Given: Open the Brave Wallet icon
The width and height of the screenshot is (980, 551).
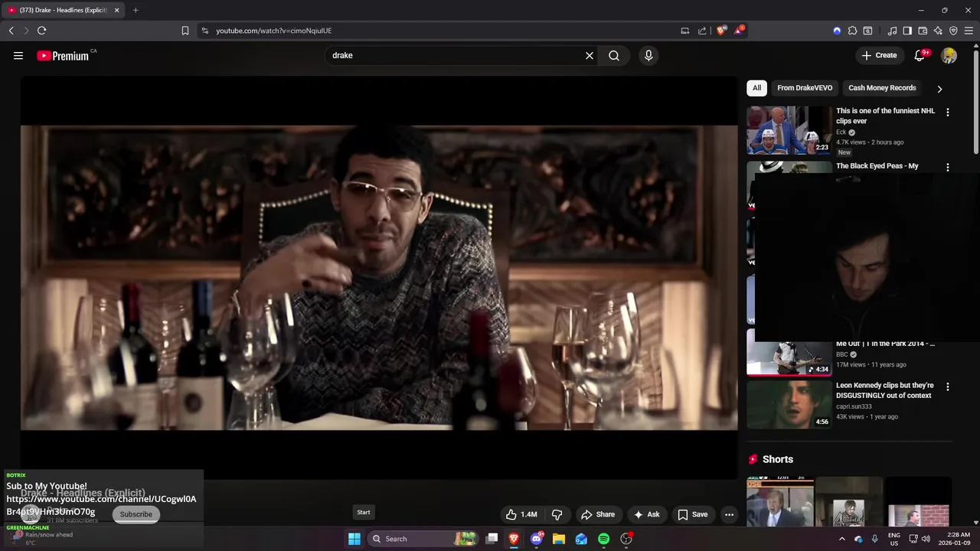Looking at the screenshot, I should click(923, 31).
